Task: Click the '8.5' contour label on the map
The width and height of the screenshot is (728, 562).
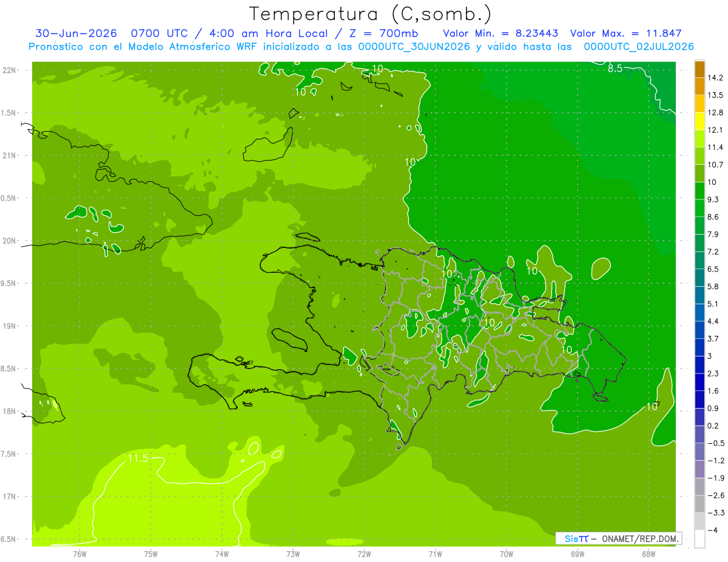Action: click(x=615, y=69)
